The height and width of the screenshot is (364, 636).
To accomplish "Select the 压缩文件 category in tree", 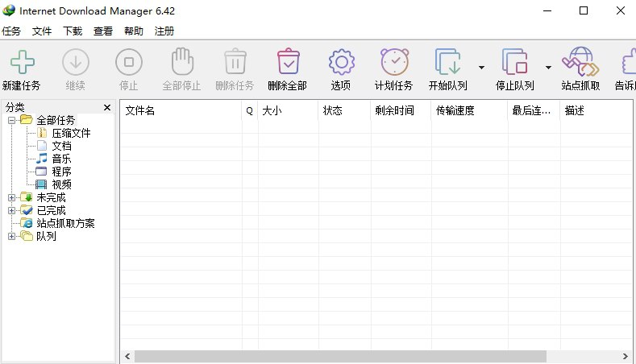I will [x=71, y=133].
